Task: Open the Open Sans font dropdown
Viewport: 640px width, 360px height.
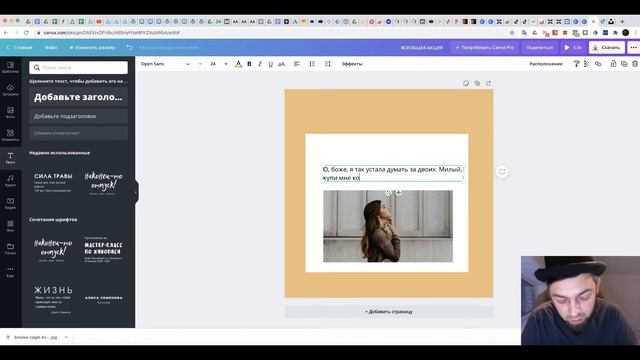Action: point(165,64)
